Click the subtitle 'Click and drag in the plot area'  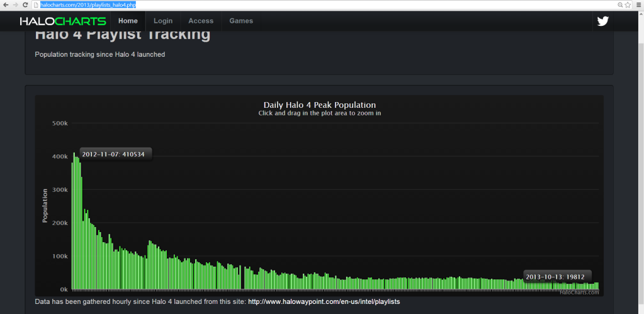pos(320,113)
